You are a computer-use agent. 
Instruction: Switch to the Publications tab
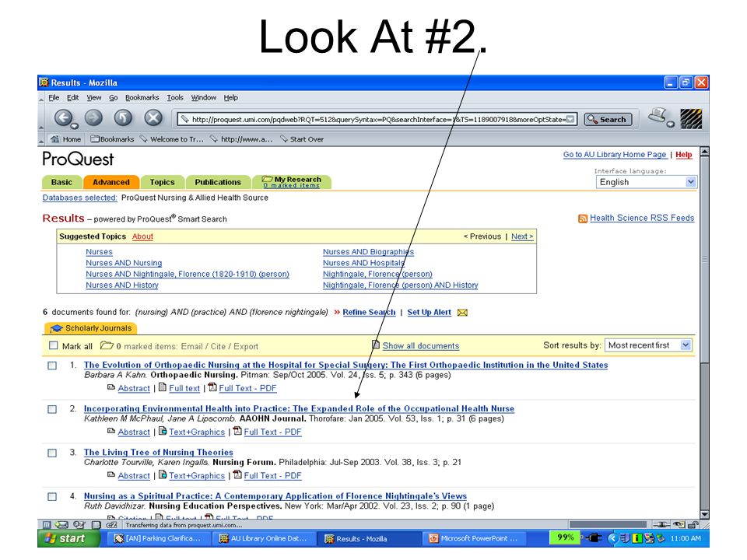click(x=218, y=182)
